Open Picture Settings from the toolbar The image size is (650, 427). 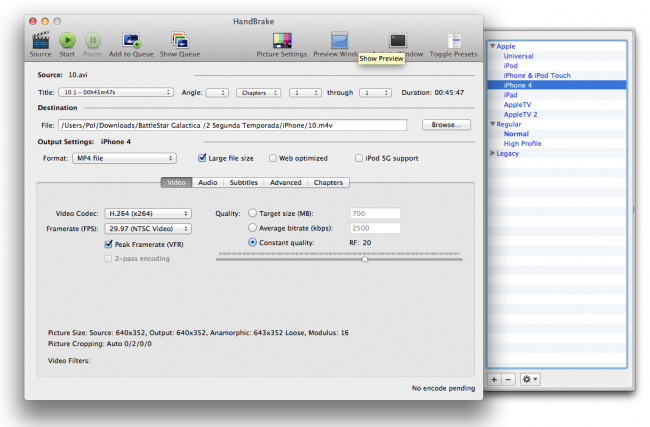(281, 40)
